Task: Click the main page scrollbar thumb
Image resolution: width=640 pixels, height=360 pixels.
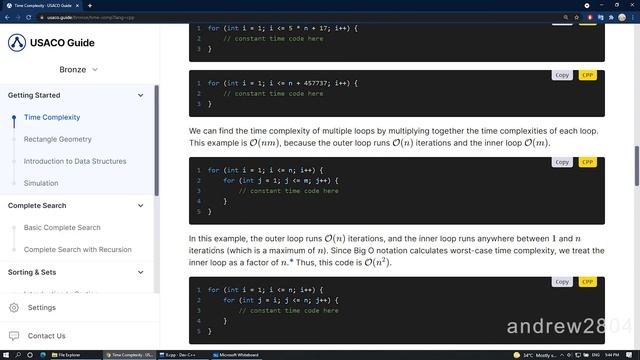Action: (637, 166)
